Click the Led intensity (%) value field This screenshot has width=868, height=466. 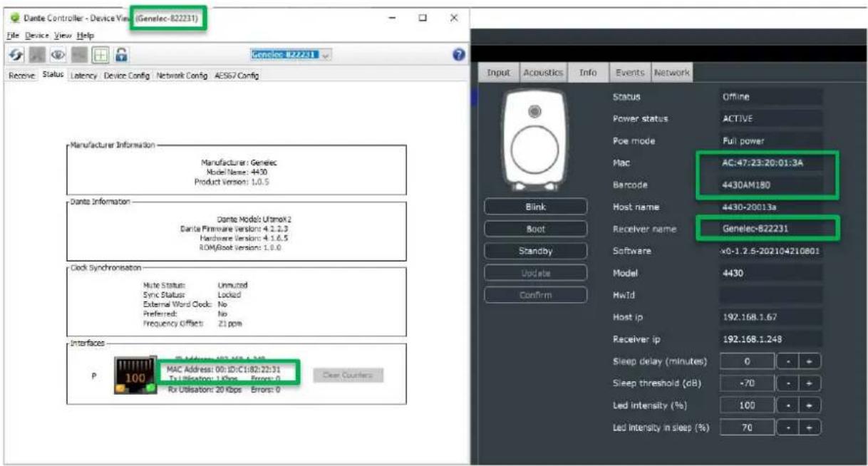pos(747,405)
